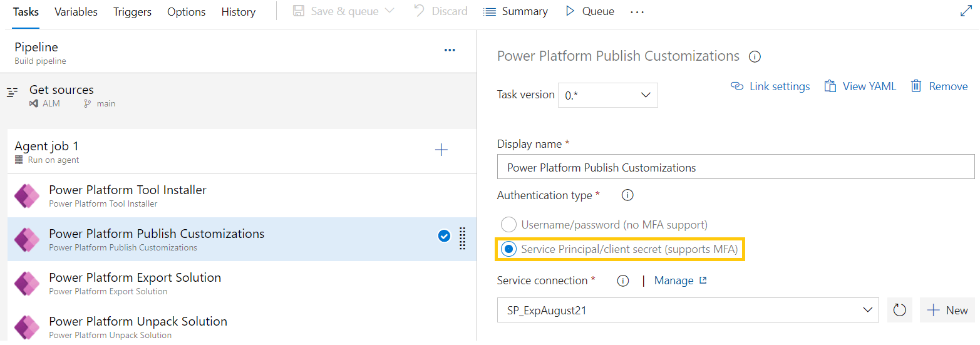Click the main branch icon
The height and width of the screenshot is (345, 980).
pyautogui.click(x=88, y=103)
